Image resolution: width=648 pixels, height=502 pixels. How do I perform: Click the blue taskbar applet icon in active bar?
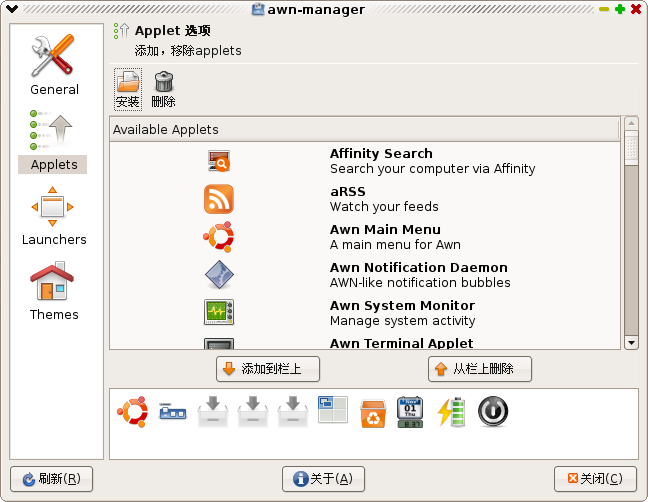pyautogui.click(x=173, y=412)
